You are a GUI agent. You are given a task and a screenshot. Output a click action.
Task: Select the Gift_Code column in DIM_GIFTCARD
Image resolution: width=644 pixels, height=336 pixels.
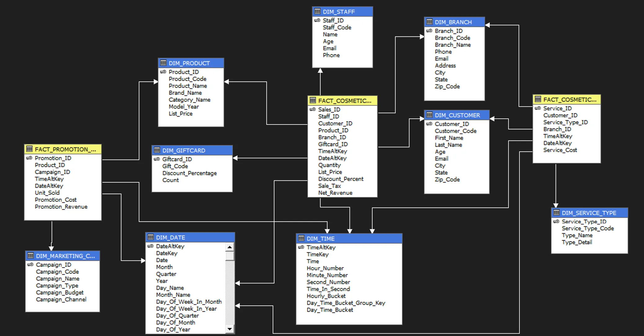175,166
